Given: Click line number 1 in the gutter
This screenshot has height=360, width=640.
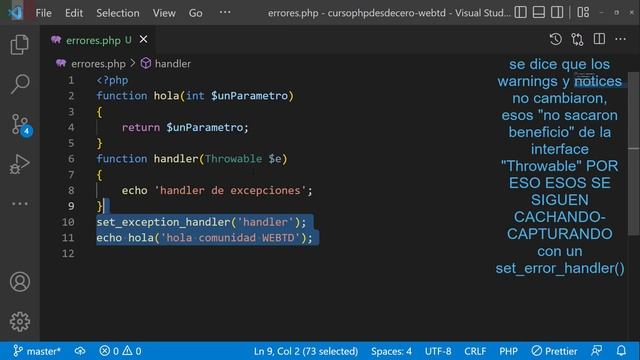Looking at the screenshot, I should click(71, 80).
